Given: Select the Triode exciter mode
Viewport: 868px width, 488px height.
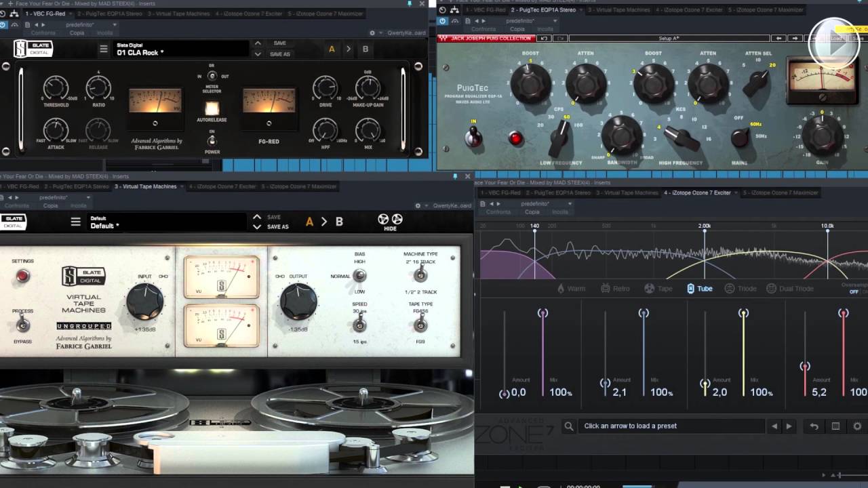Looking at the screenshot, I should [741, 289].
